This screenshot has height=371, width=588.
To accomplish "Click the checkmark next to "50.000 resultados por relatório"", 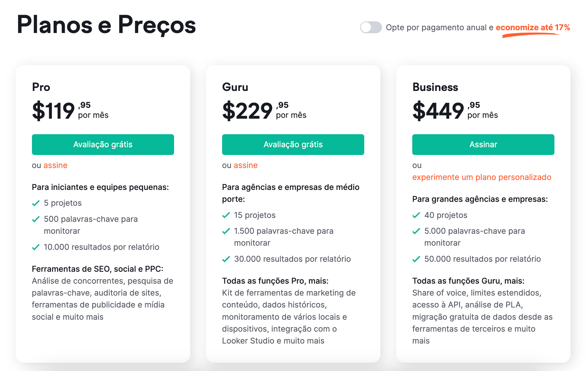I will [416, 259].
